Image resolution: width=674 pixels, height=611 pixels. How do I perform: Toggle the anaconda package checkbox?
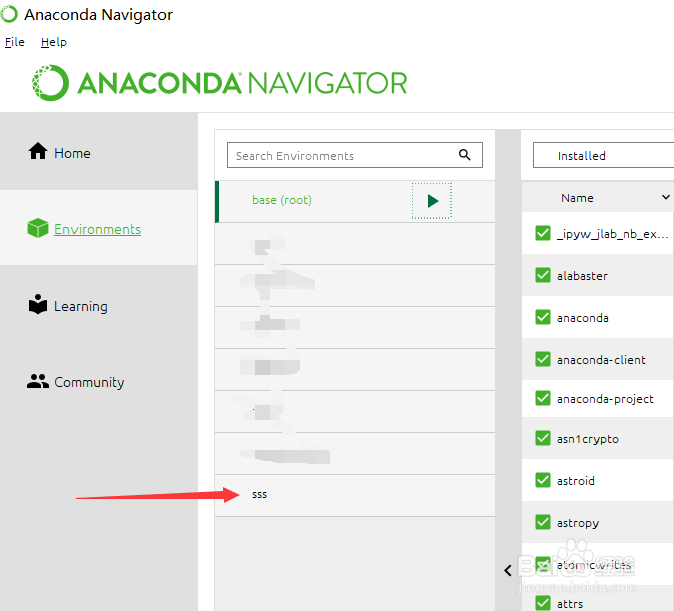[x=543, y=317]
